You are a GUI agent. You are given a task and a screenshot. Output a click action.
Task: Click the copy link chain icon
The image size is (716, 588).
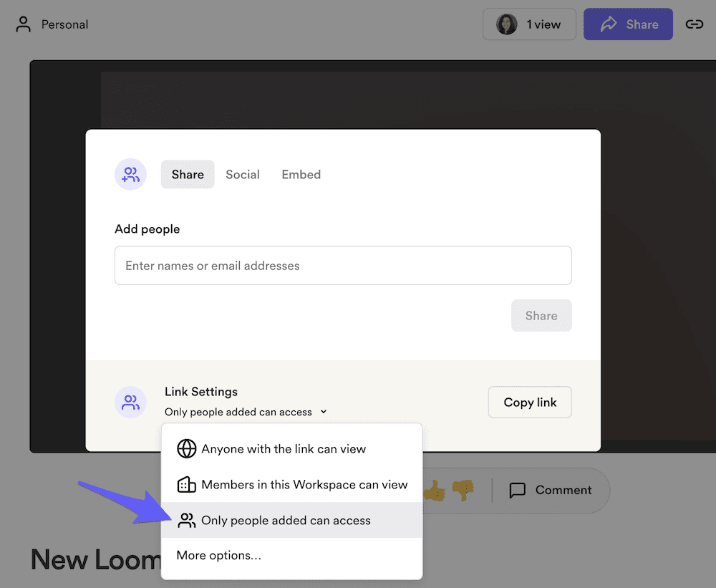pos(694,24)
